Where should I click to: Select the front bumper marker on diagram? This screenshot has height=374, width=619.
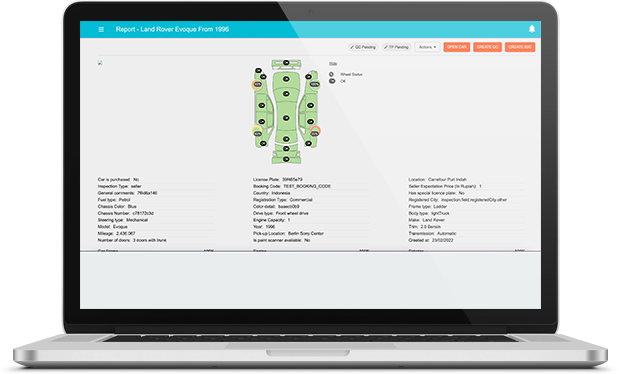point(286,62)
